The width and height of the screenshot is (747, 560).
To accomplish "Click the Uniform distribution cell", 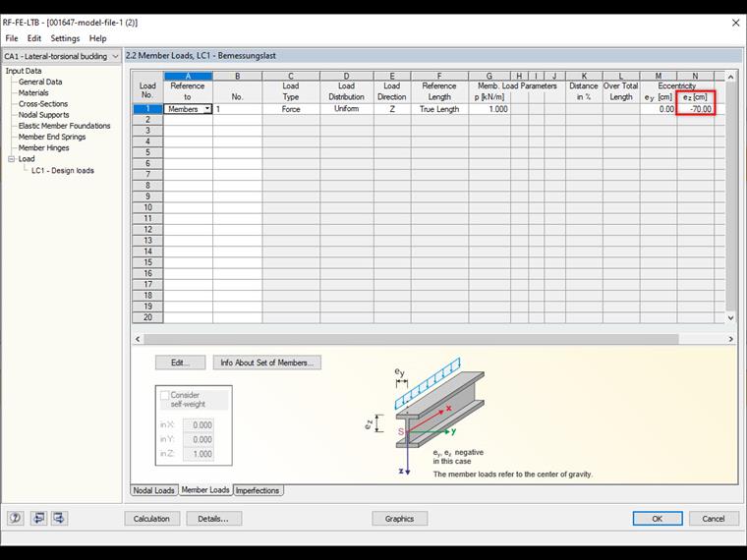I will [346, 109].
